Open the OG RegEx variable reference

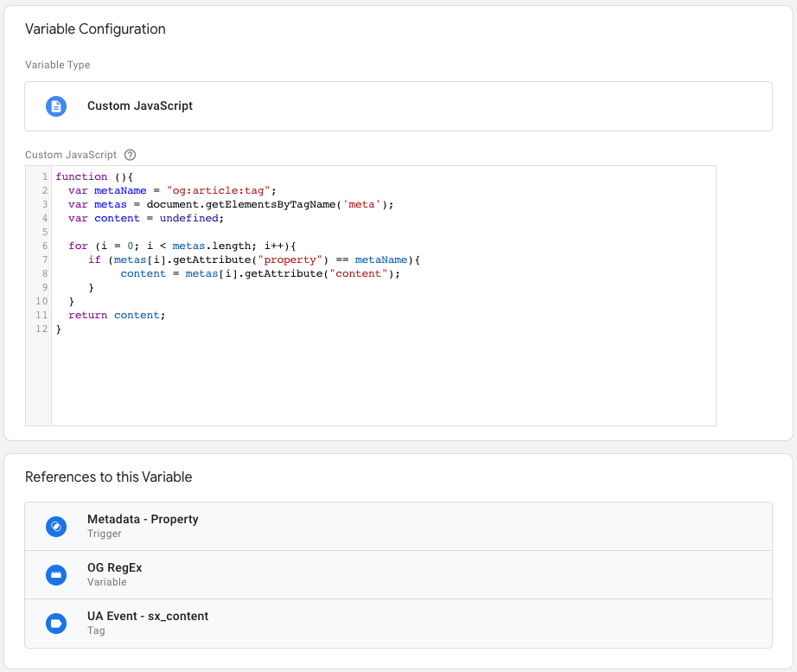coord(398,575)
